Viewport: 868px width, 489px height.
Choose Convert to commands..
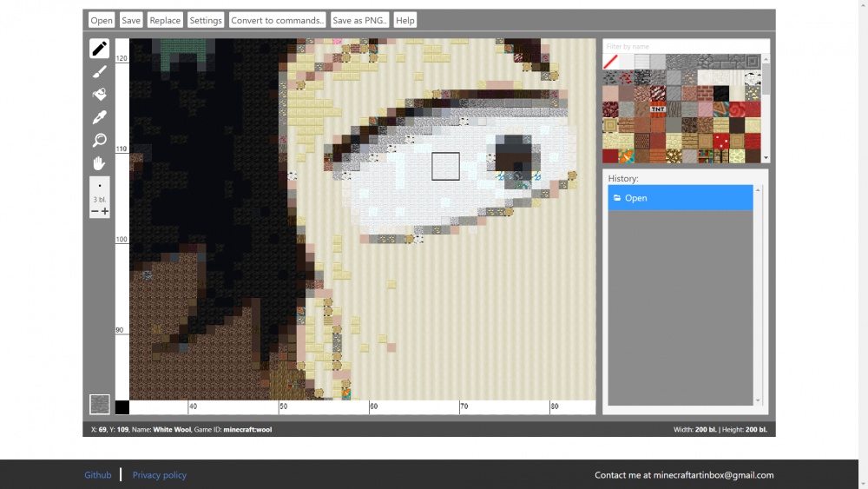coord(278,21)
